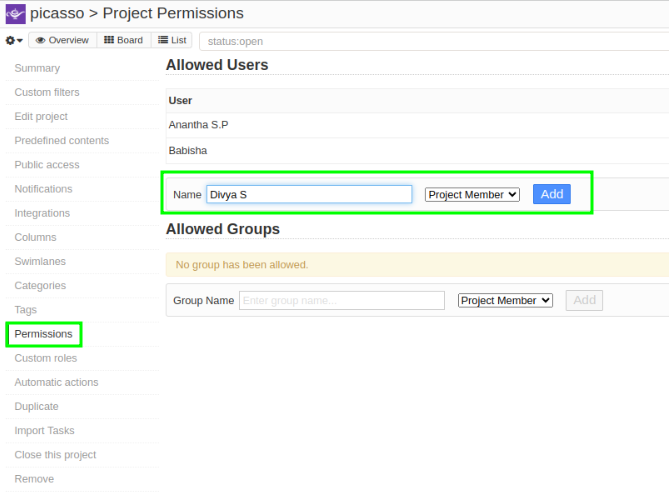669x501 pixels.
Task: Open the List view
Action: point(172,41)
